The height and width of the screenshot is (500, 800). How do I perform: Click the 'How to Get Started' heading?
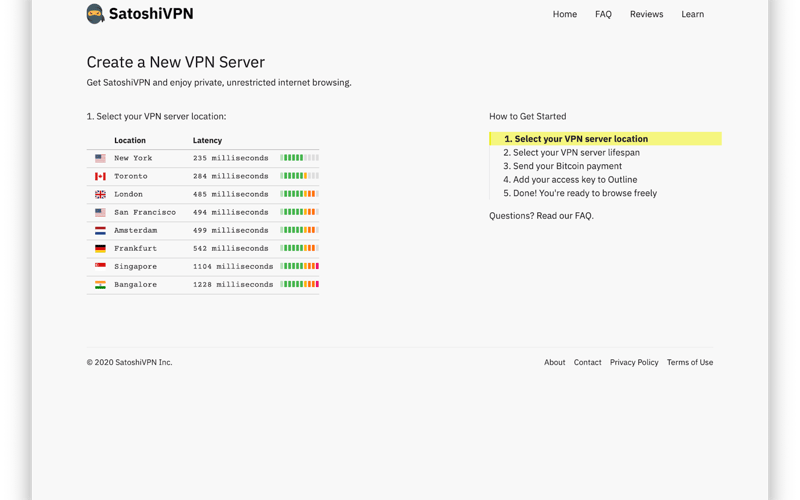[528, 116]
